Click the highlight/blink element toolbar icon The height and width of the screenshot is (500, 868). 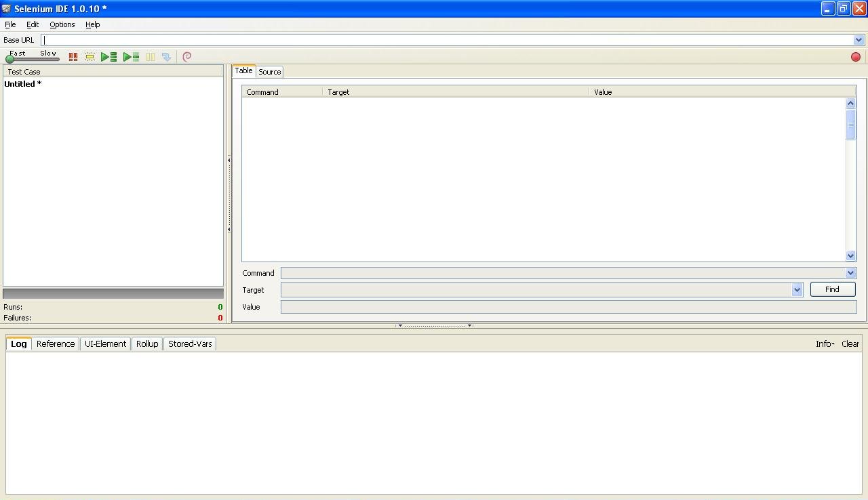pos(90,57)
